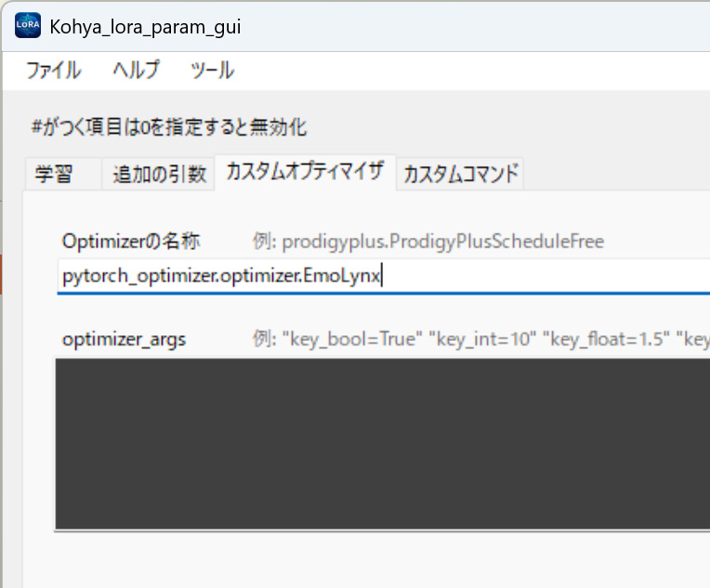This screenshot has height=588, width=710.
Task: Go to the カスタムコマンド tab
Action: click(x=461, y=174)
